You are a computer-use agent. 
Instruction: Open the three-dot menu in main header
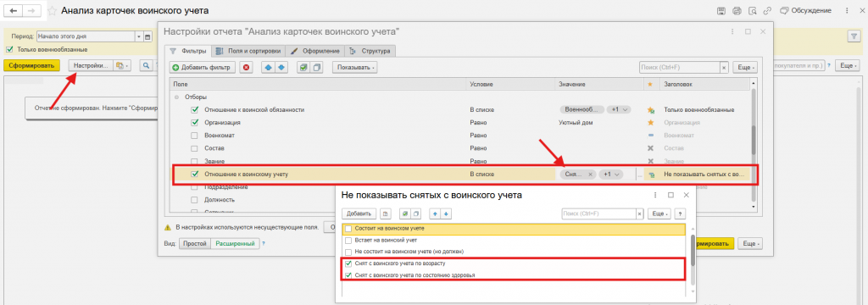(846, 10)
